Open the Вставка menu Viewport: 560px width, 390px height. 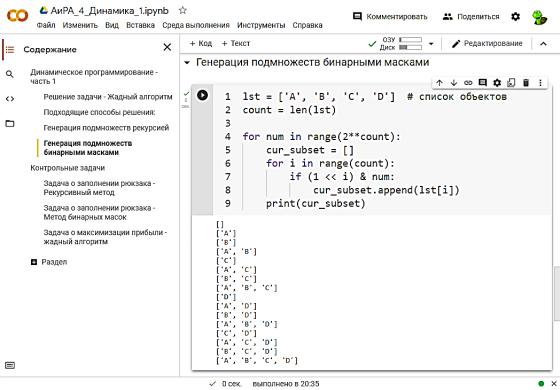140,25
